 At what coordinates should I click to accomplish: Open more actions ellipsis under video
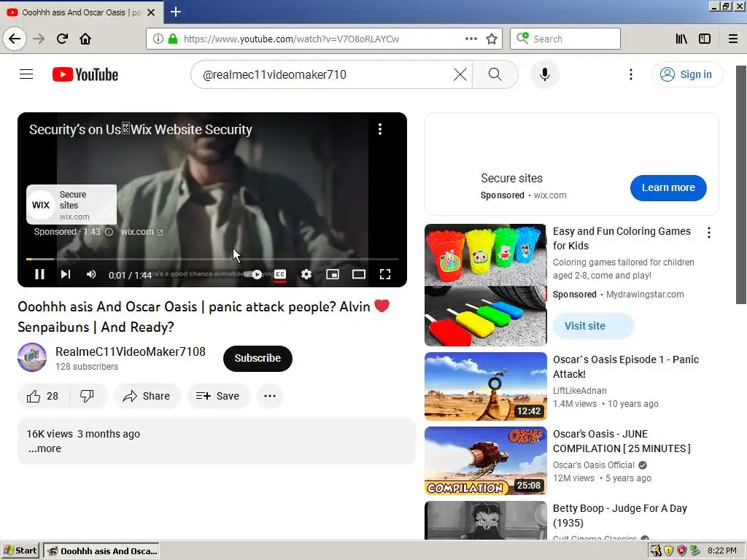pyautogui.click(x=270, y=396)
